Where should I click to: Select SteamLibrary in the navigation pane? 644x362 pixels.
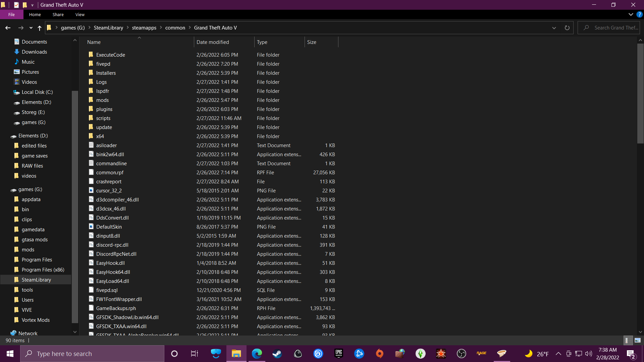click(36, 280)
